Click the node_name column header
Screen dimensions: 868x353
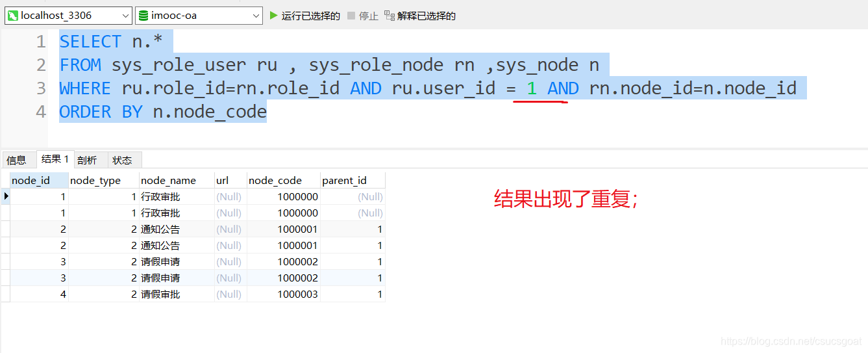(x=177, y=180)
